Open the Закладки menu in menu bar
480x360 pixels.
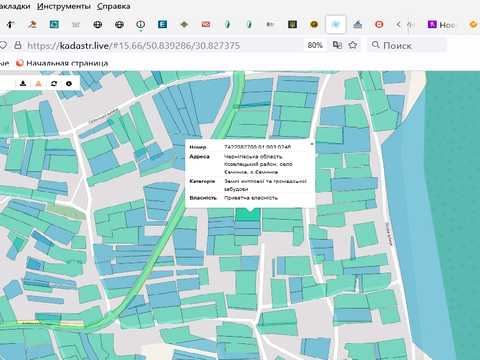tap(15, 6)
